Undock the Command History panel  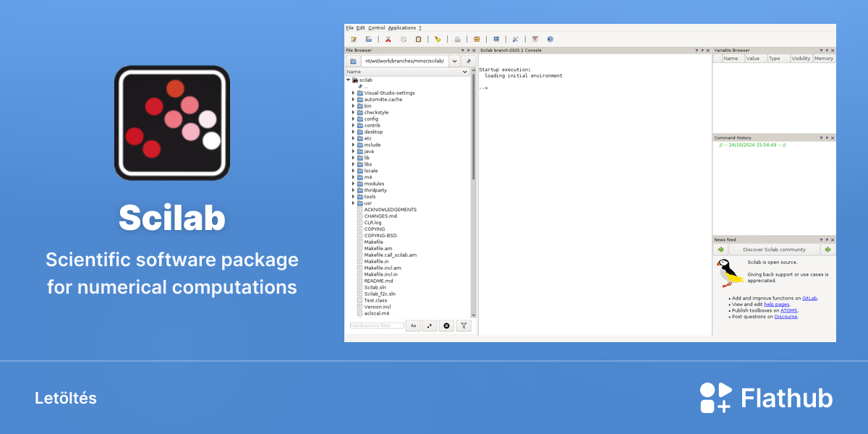pyautogui.click(x=827, y=137)
